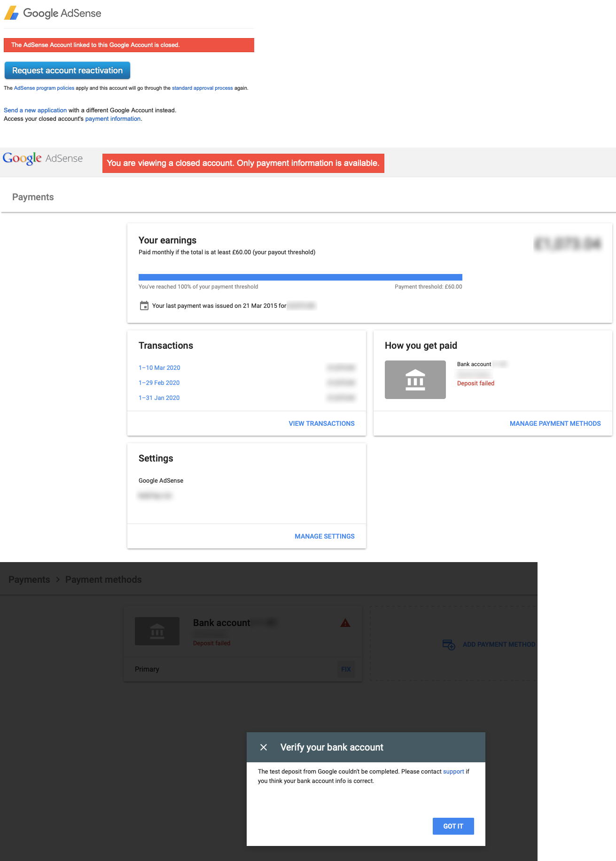
Task: Click the Google AdSense settings entry
Action: coord(161,481)
